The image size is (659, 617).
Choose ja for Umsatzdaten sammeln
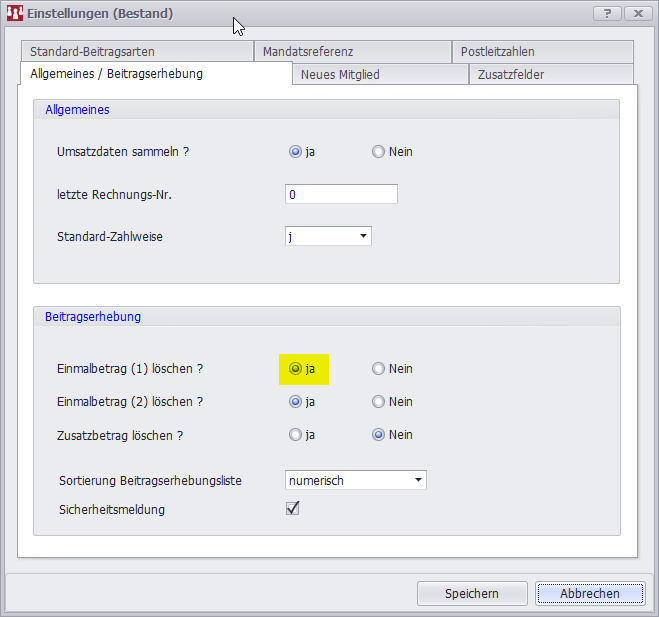295,152
